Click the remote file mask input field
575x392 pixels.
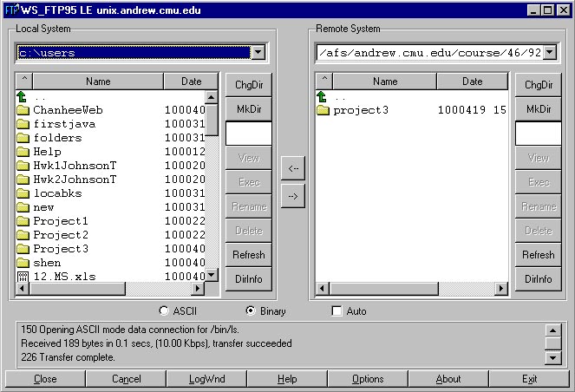pos(539,134)
